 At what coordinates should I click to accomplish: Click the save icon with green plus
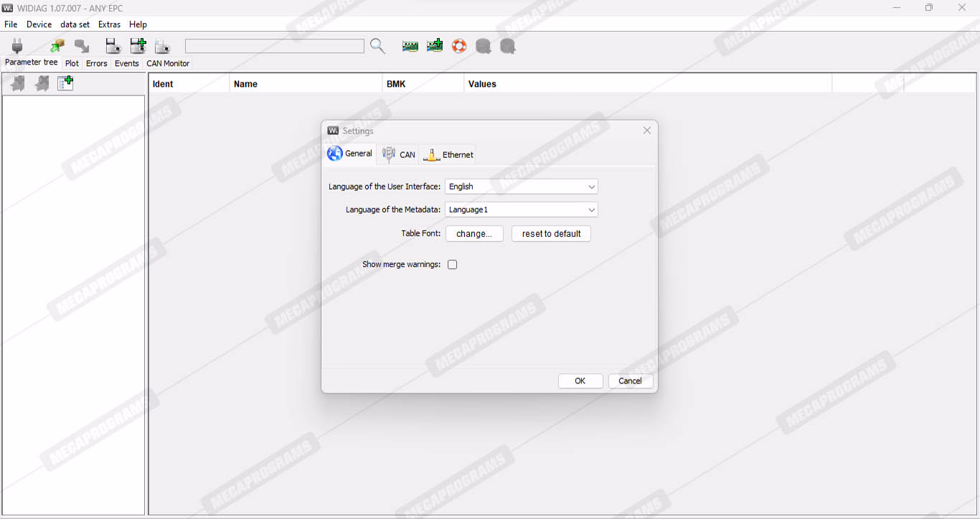click(x=138, y=47)
